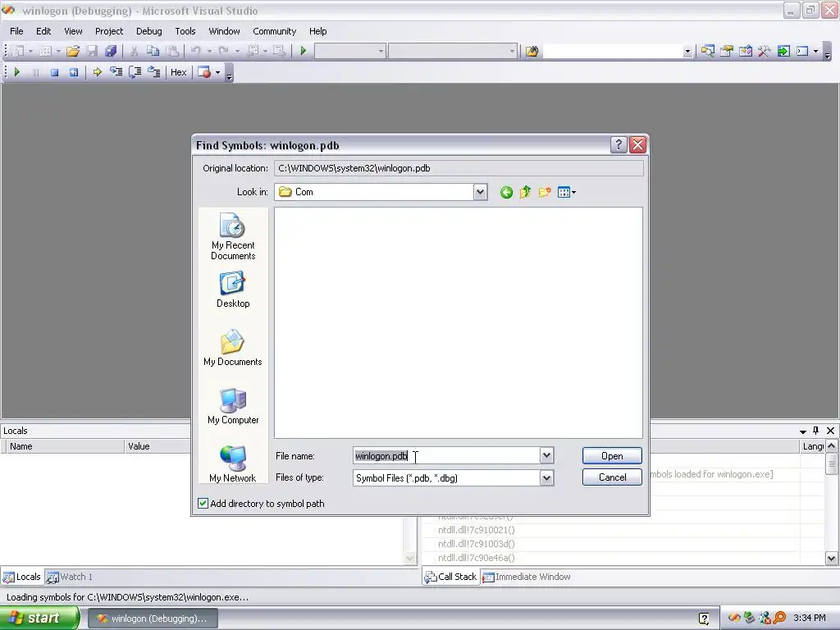Click the Cancel button in dialog
This screenshot has width=840, height=630.
coord(612,477)
